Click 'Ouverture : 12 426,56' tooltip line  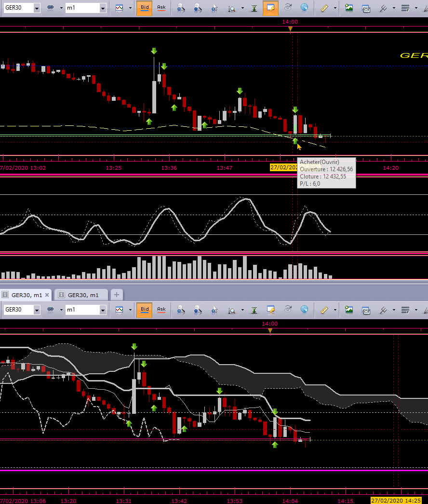click(x=326, y=169)
